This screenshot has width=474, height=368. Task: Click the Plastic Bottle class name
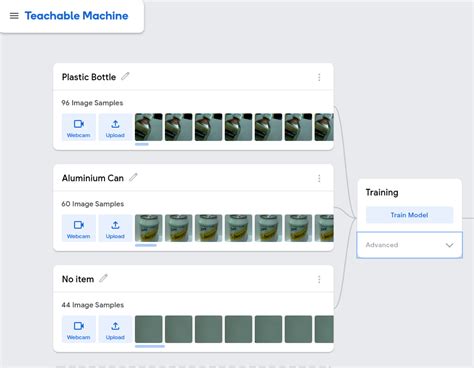(89, 77)
